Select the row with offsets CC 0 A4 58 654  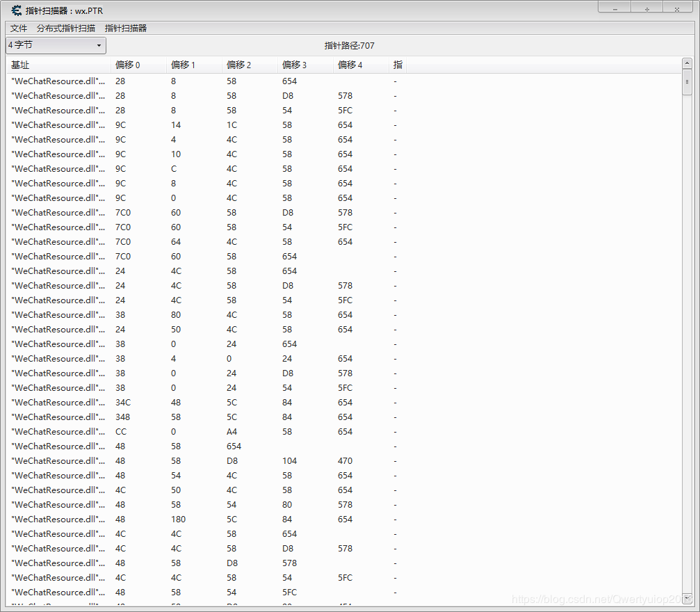tap(344, 431)
